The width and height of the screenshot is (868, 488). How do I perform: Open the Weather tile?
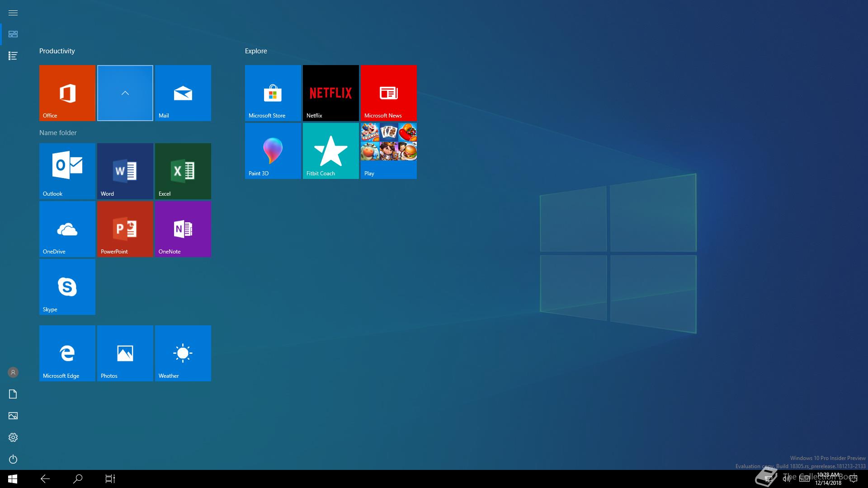(183, 353)
